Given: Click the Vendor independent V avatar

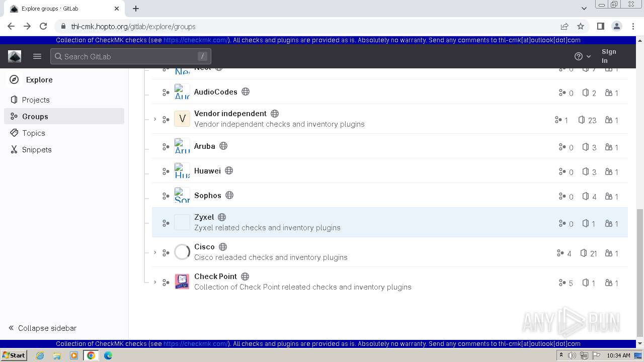Looking at the screenshot, I should (x=182, y=119).
